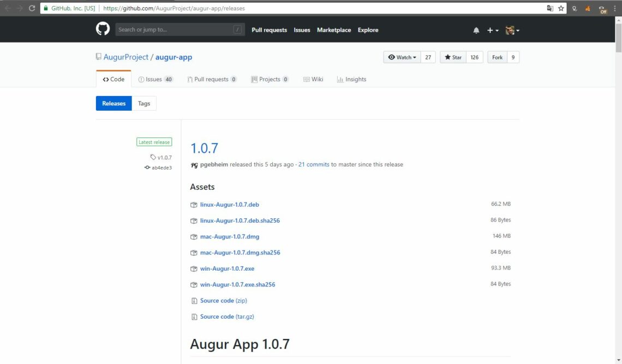Open the plus-sign create menu
Image resolution: width=622 pixels, height=364 pixels.
click(490, 30)
